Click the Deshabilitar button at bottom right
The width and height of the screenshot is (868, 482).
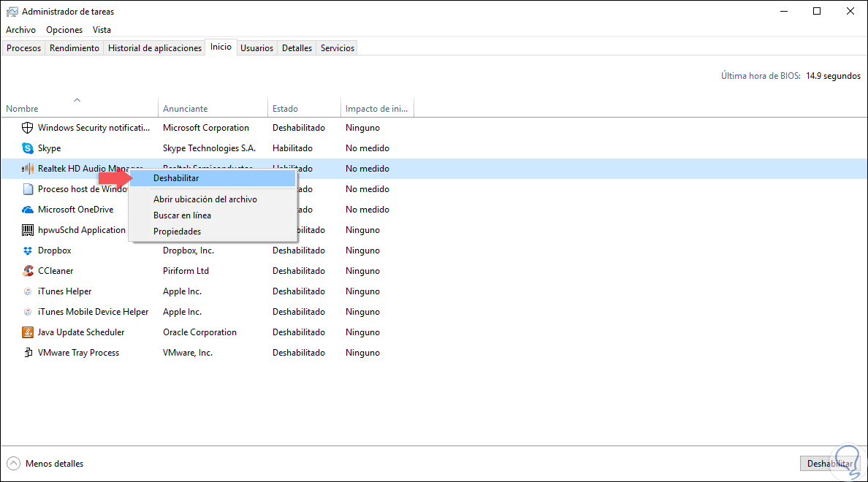coord(830,464)
